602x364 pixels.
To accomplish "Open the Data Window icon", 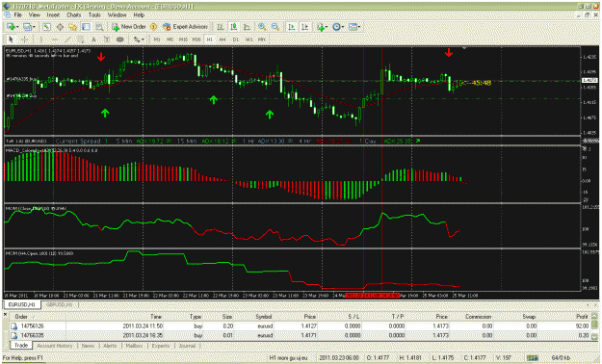I will [60, 27].
